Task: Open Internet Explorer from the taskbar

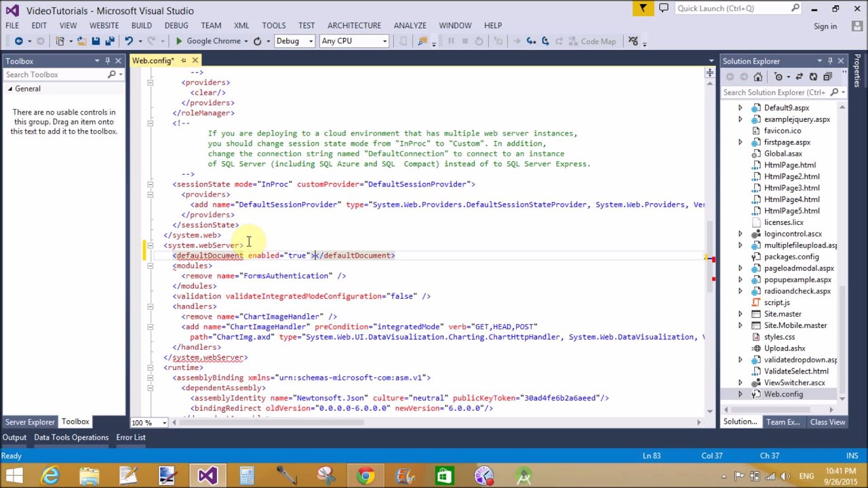Action: tap(50, 475)
